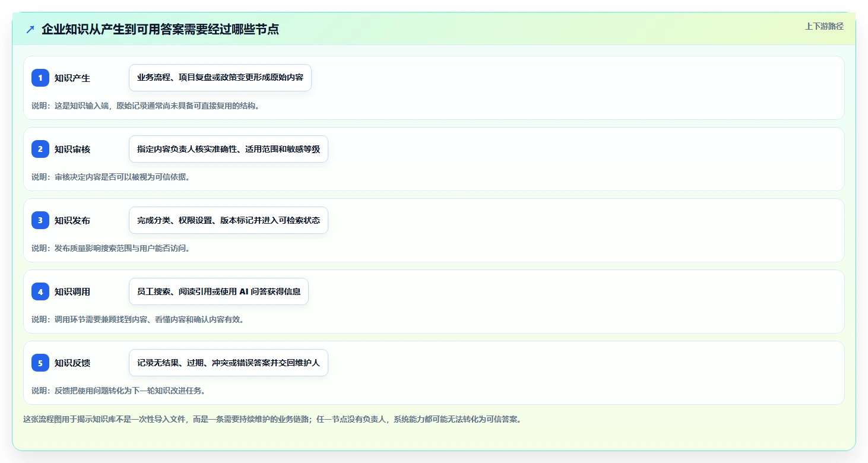
Task: Click the step 5 number badge
Action: pyautogui.click(x=40, y=363)
